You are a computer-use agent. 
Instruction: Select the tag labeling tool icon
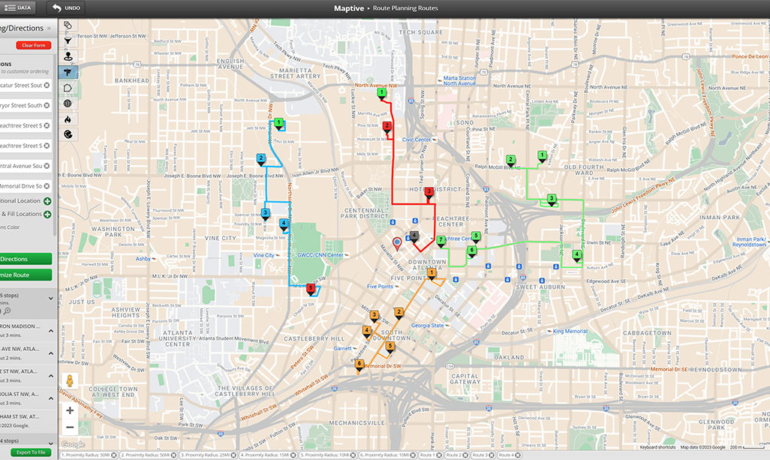pos(68,26)
